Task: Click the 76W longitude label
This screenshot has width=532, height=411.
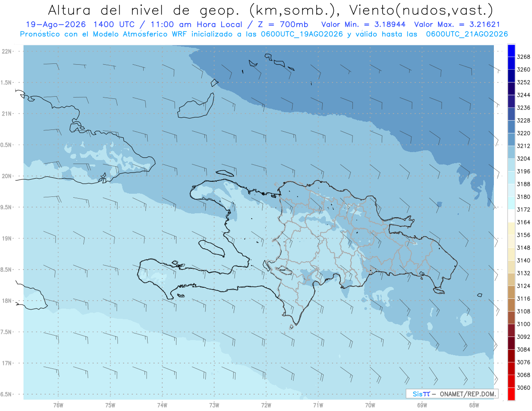Action: pyautogui.click(x=58, y=405)
